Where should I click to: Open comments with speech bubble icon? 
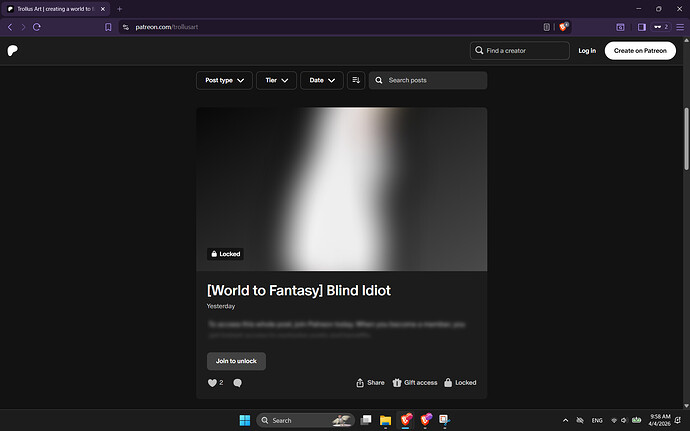pos(237,383)
